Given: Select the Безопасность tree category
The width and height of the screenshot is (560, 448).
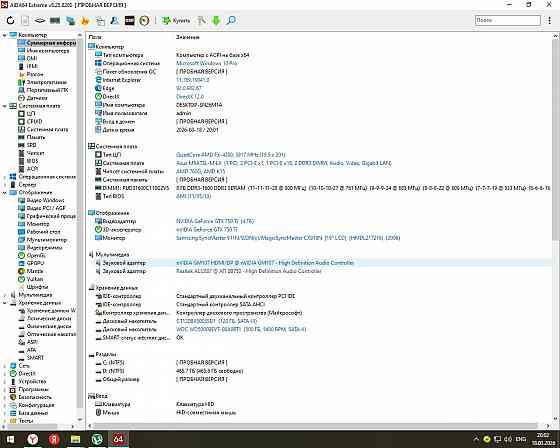Looking at the screenshot, I should click(x=35, y=397).
